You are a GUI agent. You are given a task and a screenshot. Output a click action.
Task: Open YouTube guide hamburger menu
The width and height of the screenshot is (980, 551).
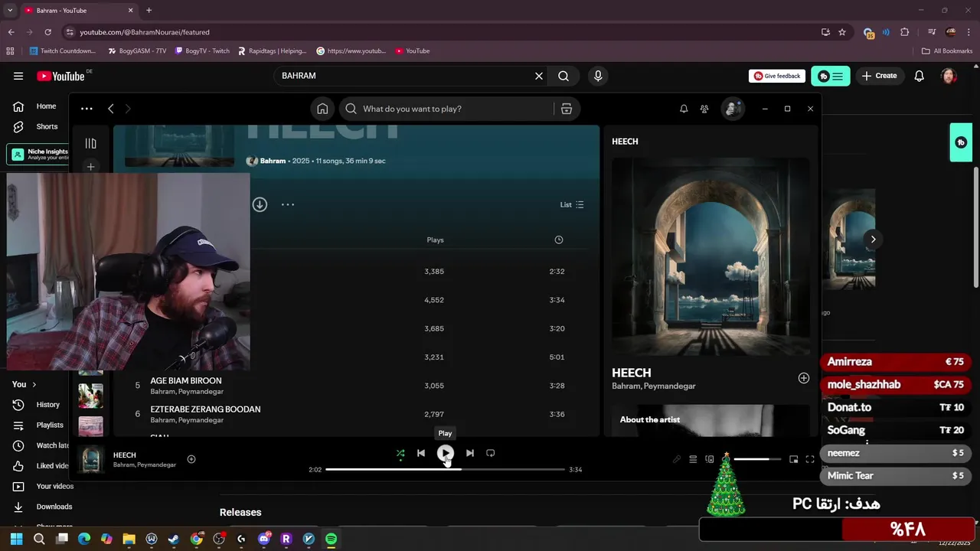(x=18, y=76)
